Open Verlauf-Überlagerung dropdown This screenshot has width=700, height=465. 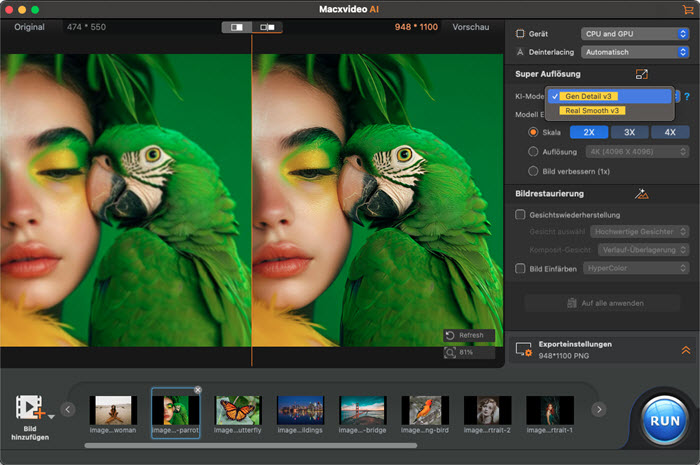click(x=644, y=250)
